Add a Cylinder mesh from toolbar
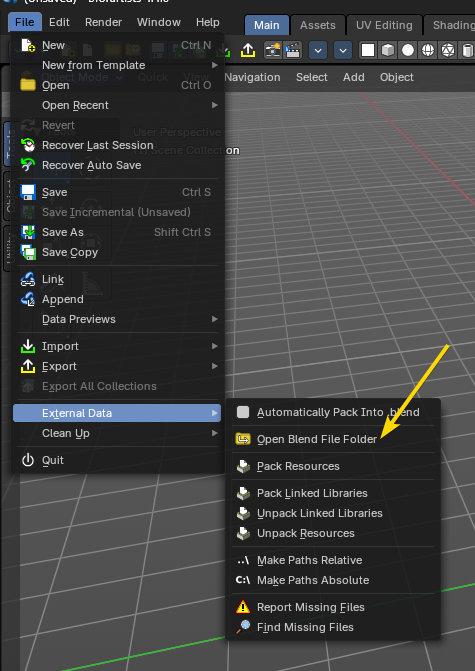 (467, 50)
